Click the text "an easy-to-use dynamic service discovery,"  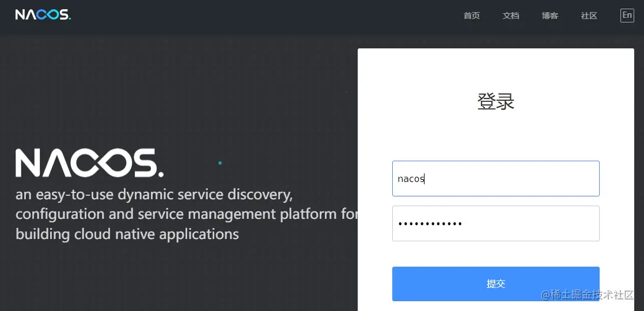click(x=154, y=194)
